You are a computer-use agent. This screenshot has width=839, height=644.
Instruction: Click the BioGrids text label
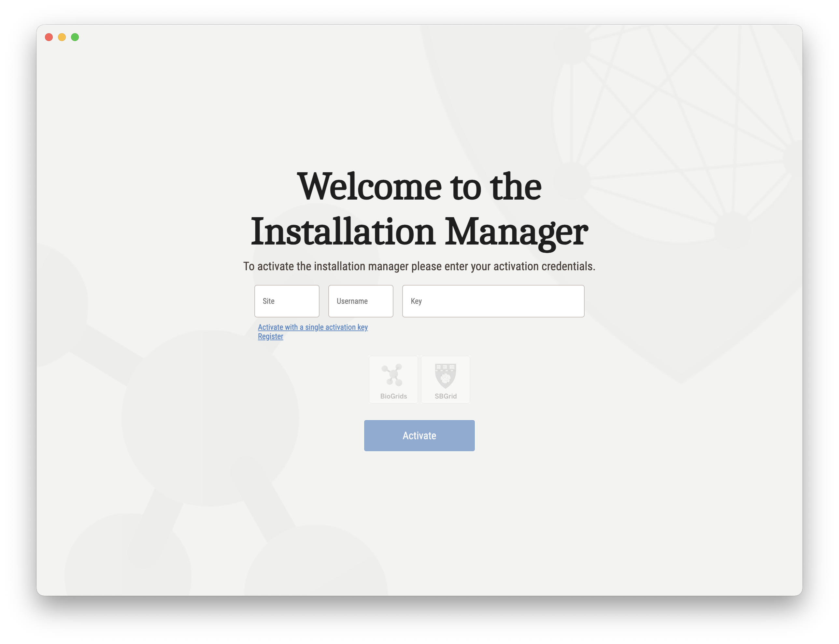pyautogui.click(x=393, y=396)
